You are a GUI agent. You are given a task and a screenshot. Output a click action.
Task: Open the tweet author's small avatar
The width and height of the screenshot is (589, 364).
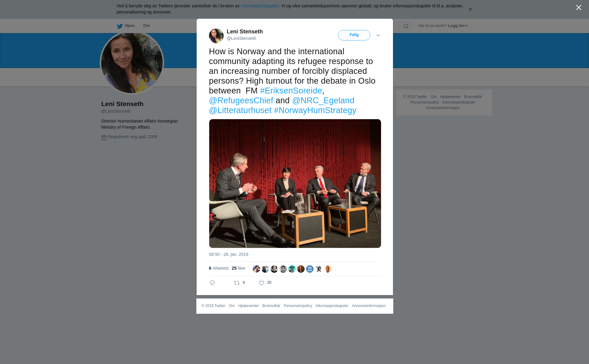pyautogui.click(x=216, y=36)
